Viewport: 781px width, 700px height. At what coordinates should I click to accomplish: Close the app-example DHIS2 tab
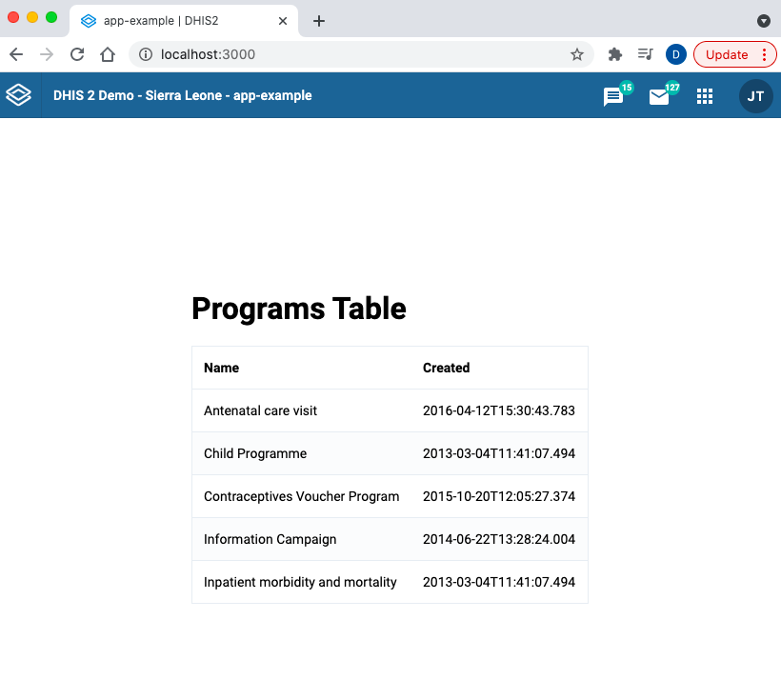coord(283,21)
